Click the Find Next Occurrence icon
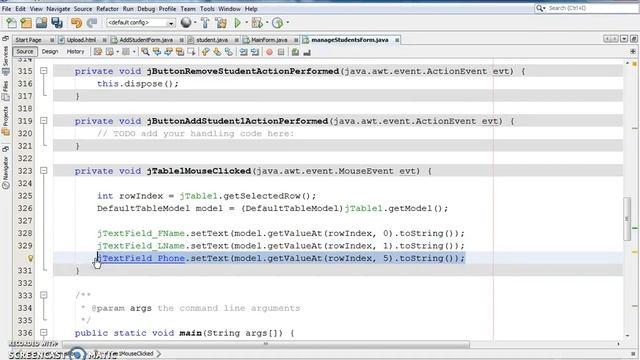 [x=168, y=52]
